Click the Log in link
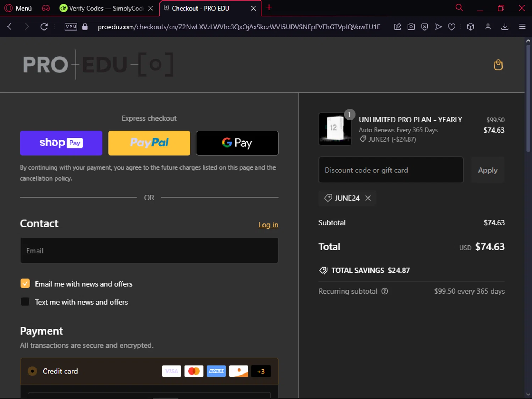The height and width of the screenshot is (399, 532). click(x=268, y=225)
